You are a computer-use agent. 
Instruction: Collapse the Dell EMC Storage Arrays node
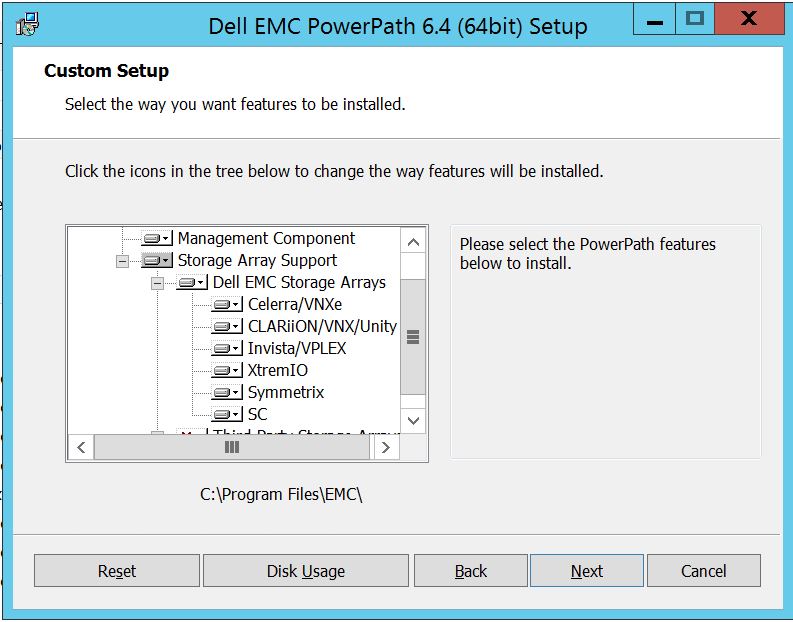point(157,283)
